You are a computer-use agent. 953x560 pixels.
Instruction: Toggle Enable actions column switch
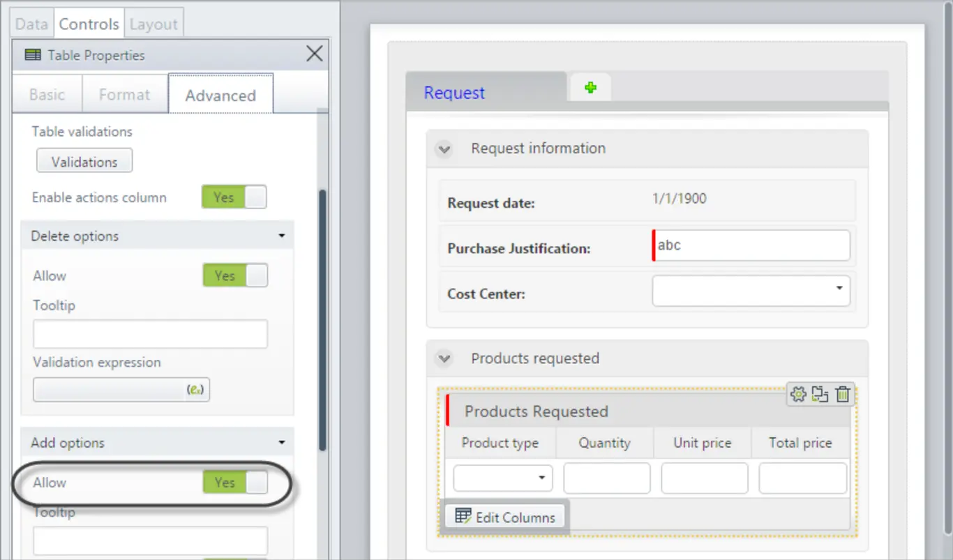tap(234, 197)
